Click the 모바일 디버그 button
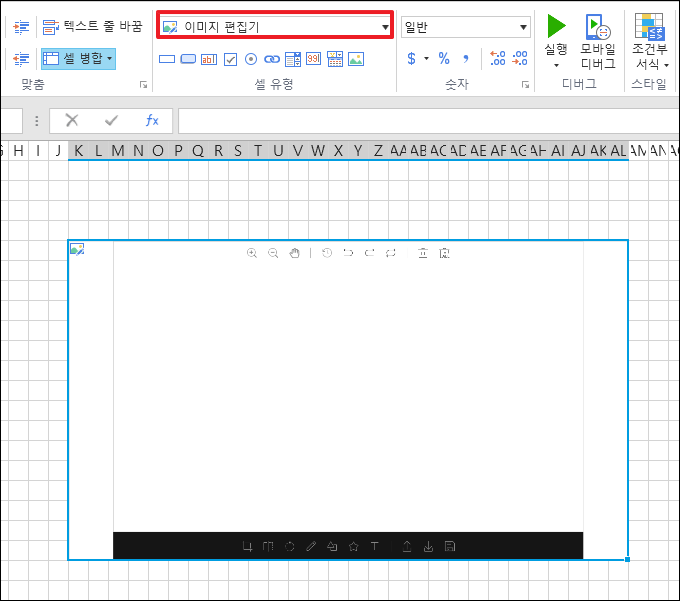The width and height of the screenshot is (680, 601). 598,42
